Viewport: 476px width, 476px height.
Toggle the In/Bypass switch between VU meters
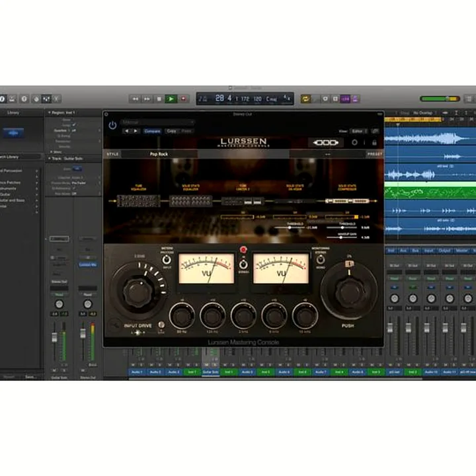click(x=243, y=264)
